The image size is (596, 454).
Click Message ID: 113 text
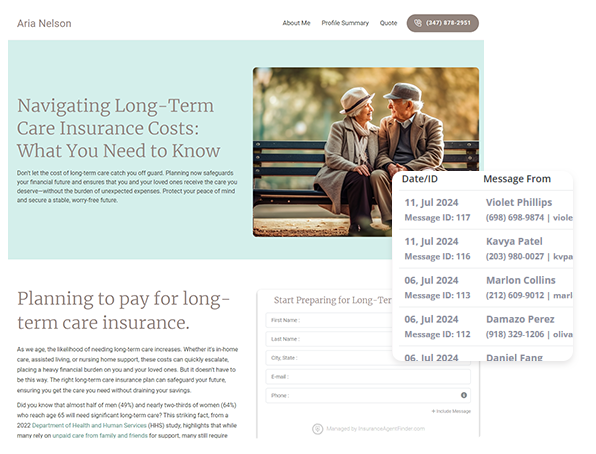point(437,295)
